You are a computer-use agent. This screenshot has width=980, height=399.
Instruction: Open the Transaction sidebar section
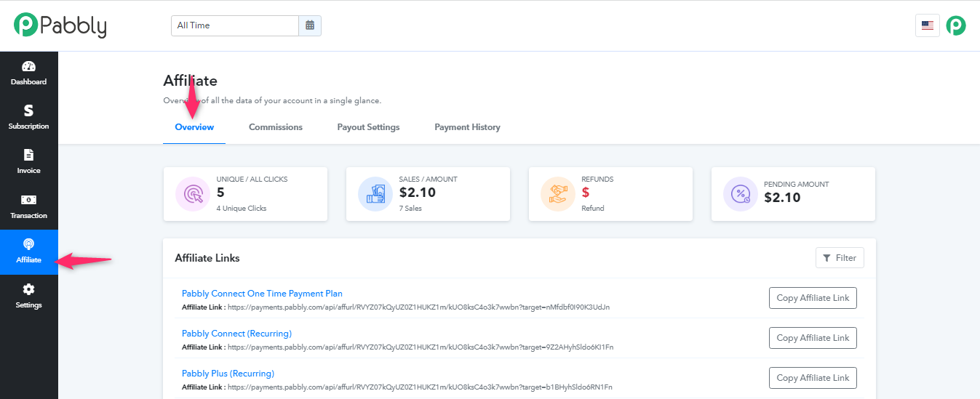pyautogui.click(x=28, y=207)
